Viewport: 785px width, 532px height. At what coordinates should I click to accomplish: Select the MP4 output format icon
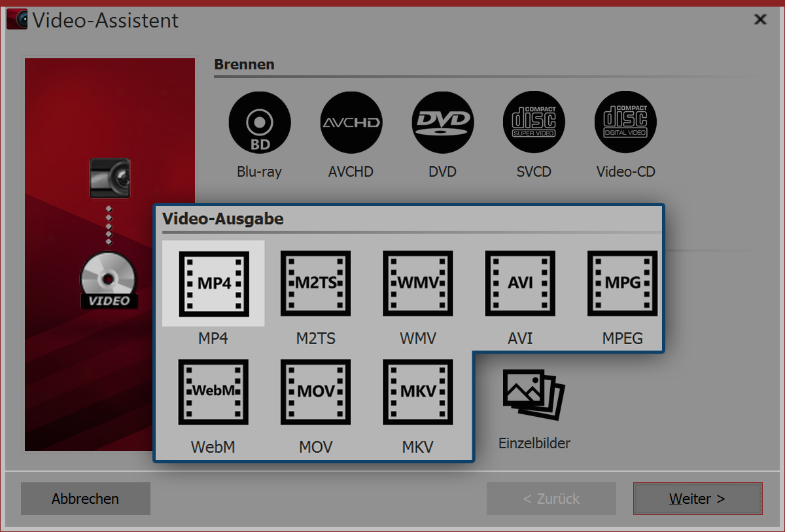point(213,283)
